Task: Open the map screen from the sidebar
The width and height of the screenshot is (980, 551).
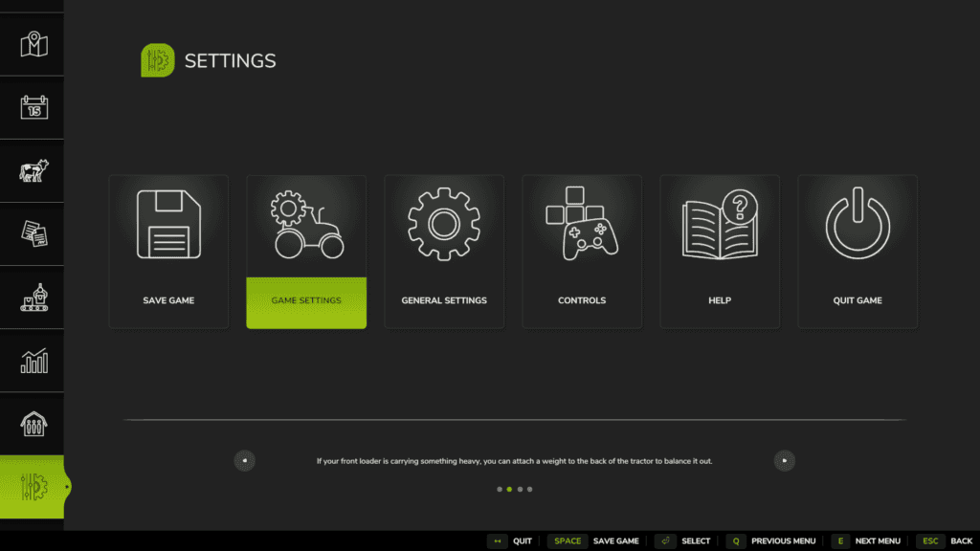Action: click(x=32, y=44)
